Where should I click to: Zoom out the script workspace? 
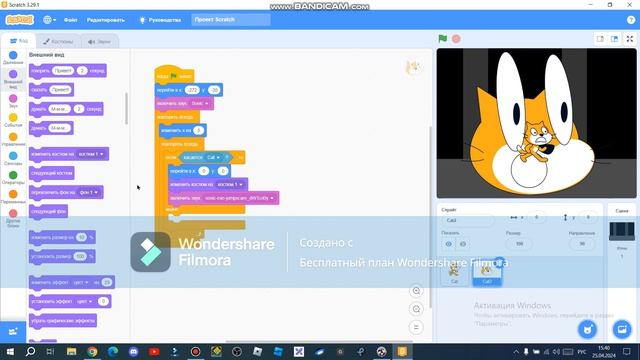click(416, 309)
